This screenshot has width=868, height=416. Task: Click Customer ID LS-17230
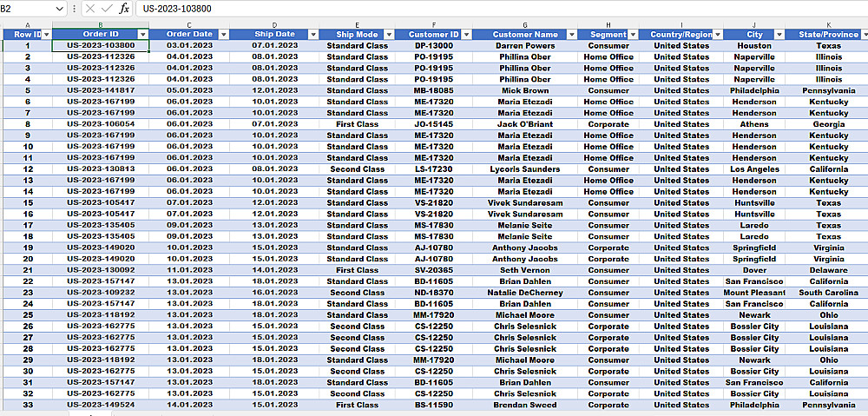[434, 169]
